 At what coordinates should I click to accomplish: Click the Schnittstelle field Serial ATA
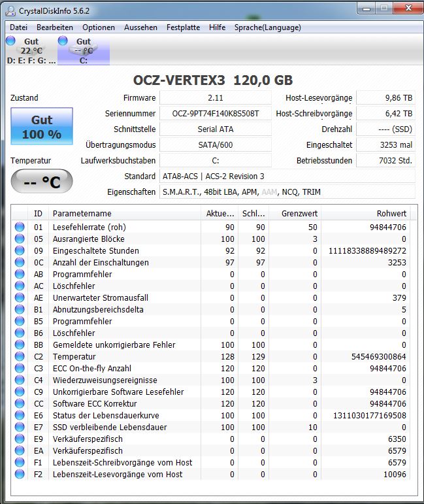coord(215,129)
